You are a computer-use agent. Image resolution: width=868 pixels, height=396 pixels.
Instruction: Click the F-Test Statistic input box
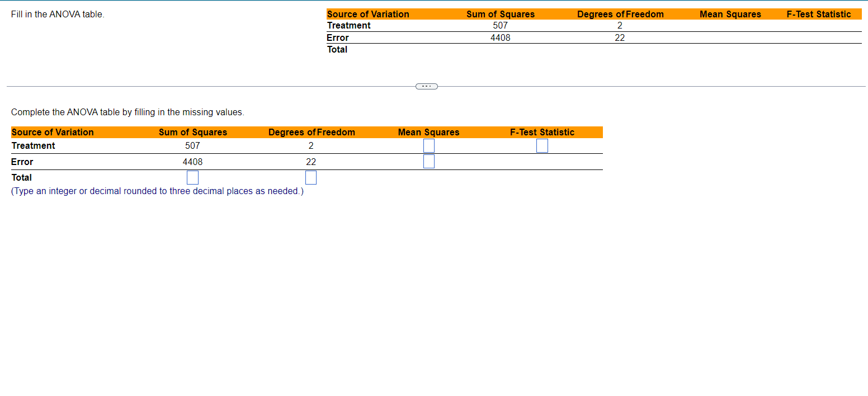542,145
